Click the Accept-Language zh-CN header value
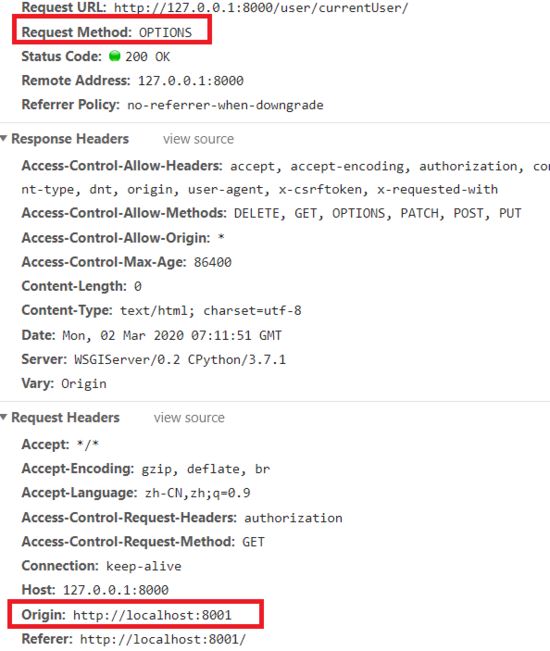The height and width of the screenshot is (651, 550). (x=198, y=493)
